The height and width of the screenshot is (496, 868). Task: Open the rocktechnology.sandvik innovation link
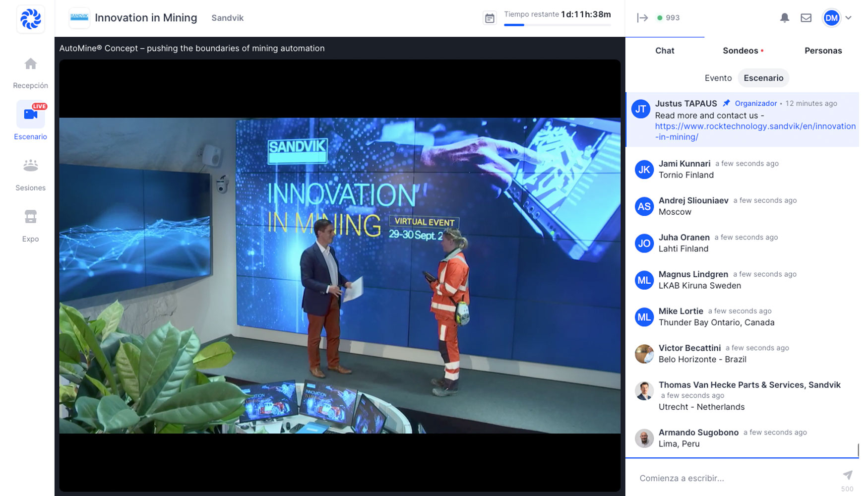click(x=755, y=131)
